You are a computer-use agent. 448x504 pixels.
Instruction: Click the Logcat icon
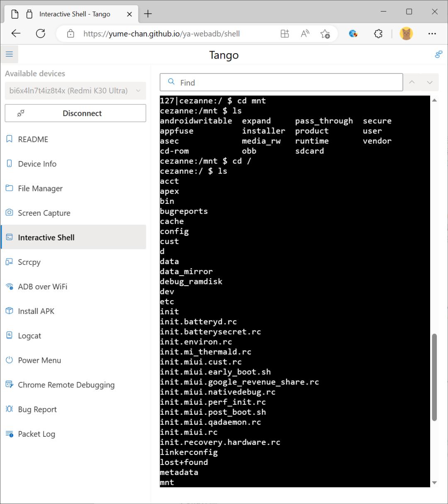[9, 335]
